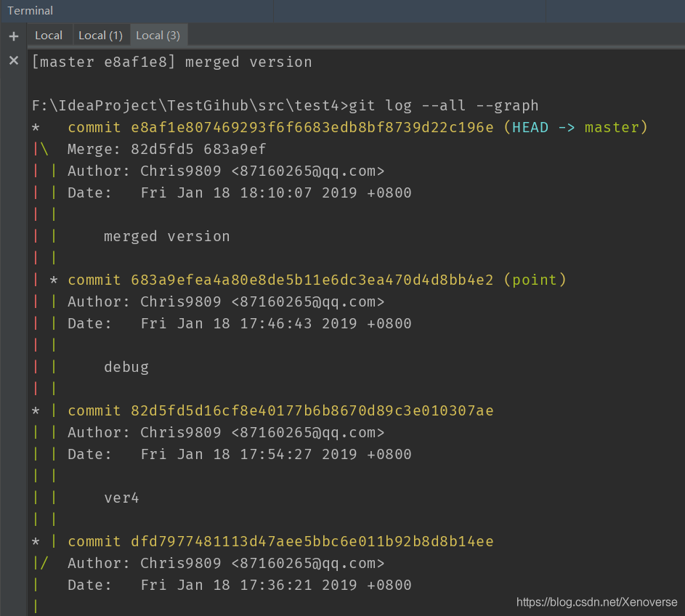This screenshot has height=616, width=685.
Task: Click the commit hash starting with 82d5fd5d
Action: click(312, 411)
